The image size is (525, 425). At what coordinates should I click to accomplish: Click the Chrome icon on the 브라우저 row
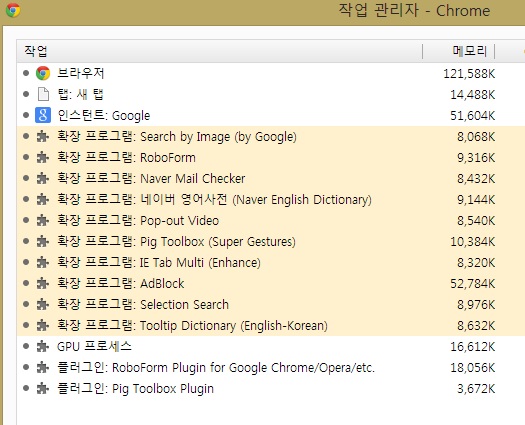click(43, 73)
